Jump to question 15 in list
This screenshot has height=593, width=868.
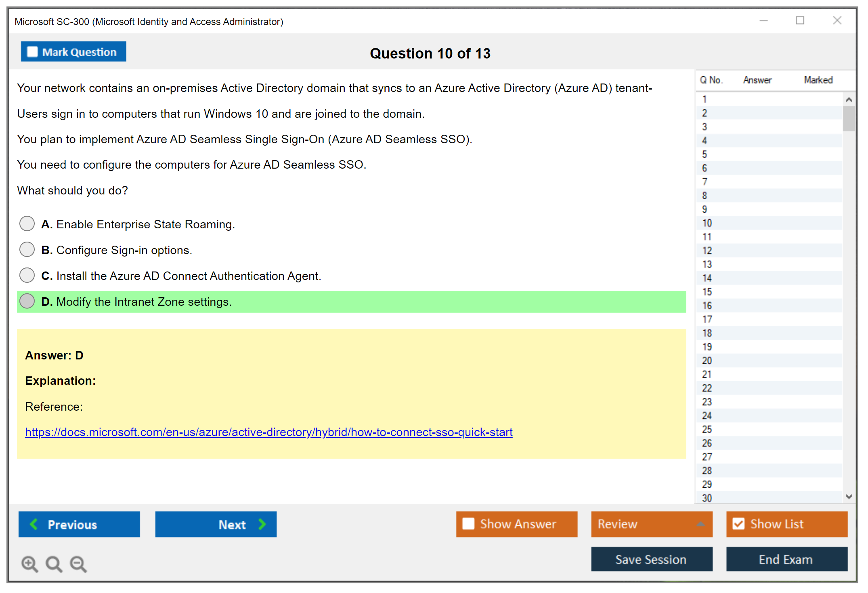[707, 292]
